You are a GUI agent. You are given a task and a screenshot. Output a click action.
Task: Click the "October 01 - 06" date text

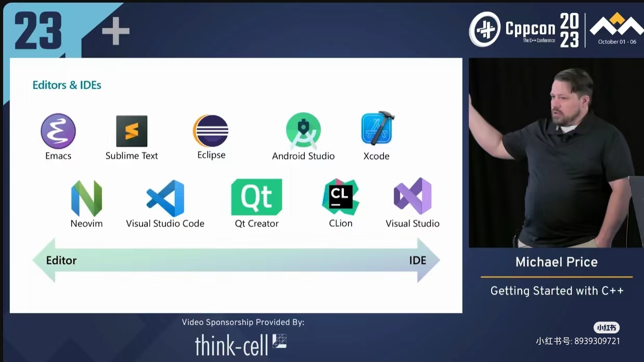click(x=617, y=42)
